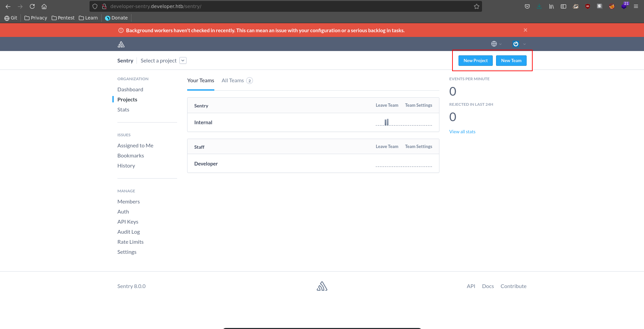Reload the page in browser
Image resolution: width=644 pixels, height=329 pixels.
pos(32,6)
